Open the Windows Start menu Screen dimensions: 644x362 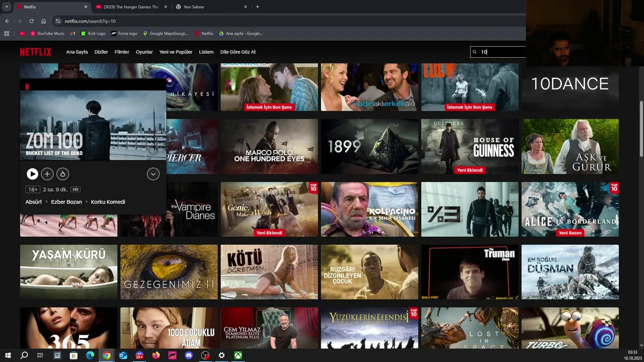[x=8, y=355]
